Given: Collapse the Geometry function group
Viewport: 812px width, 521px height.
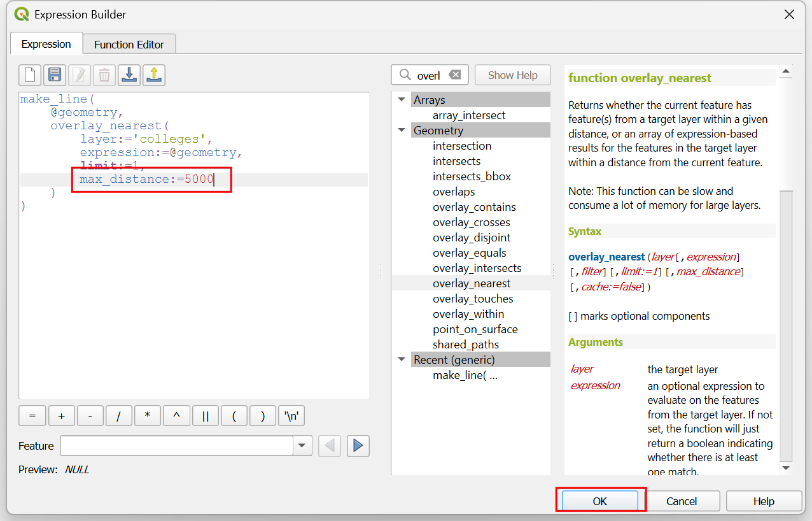Looking at the screenshot, I should tap(401, 131).
